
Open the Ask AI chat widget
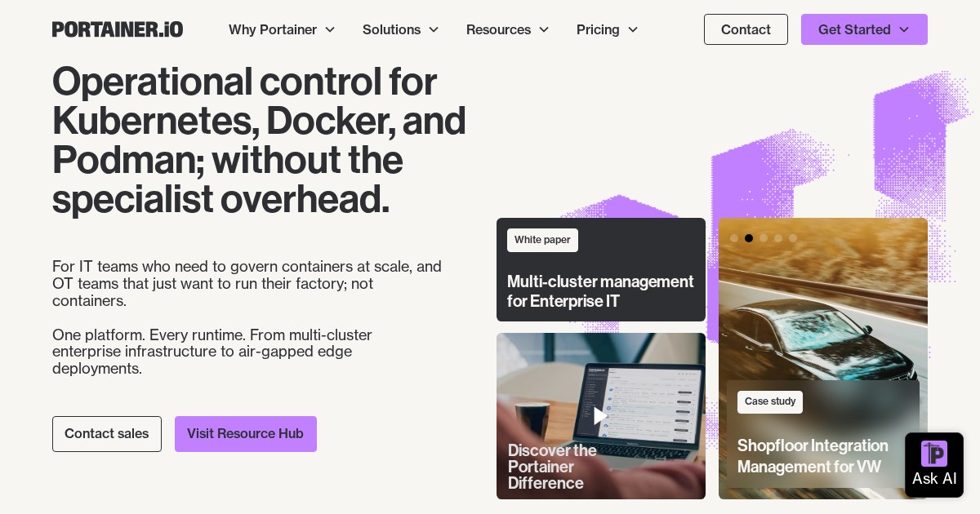point(934,465)
